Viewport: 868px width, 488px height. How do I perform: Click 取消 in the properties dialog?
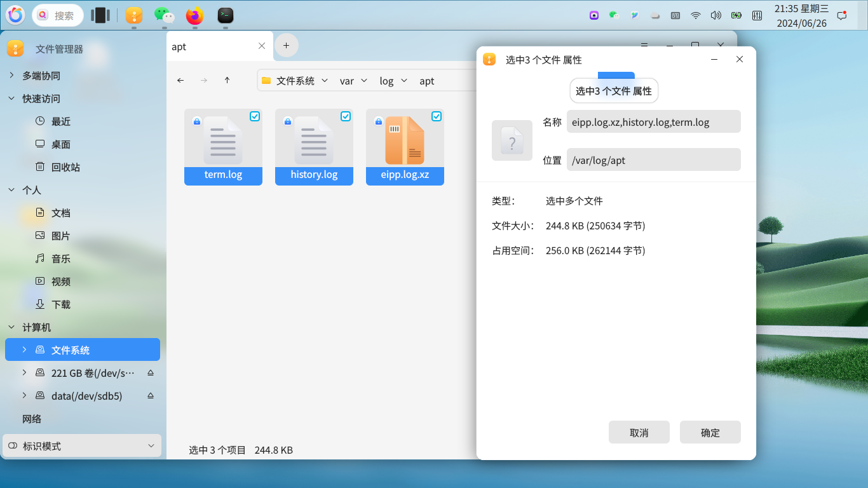pyautogui.click(x=639, y=432)
